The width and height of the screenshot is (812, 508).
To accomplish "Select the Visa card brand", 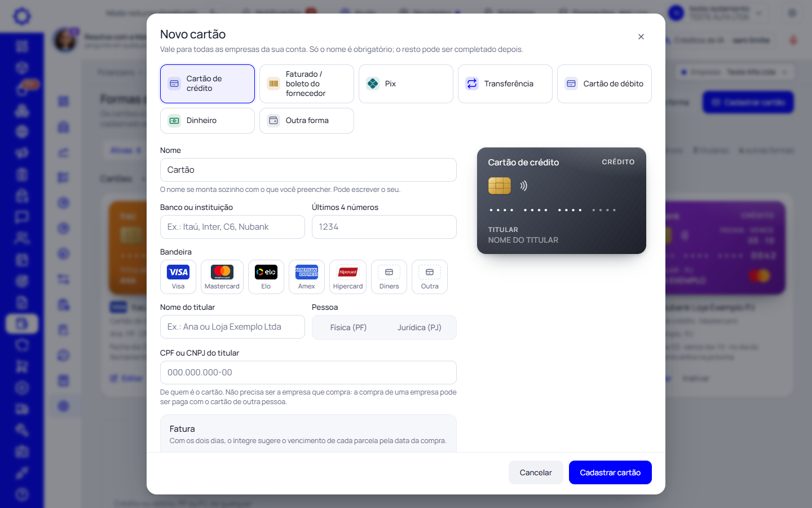I will point(178,277).
